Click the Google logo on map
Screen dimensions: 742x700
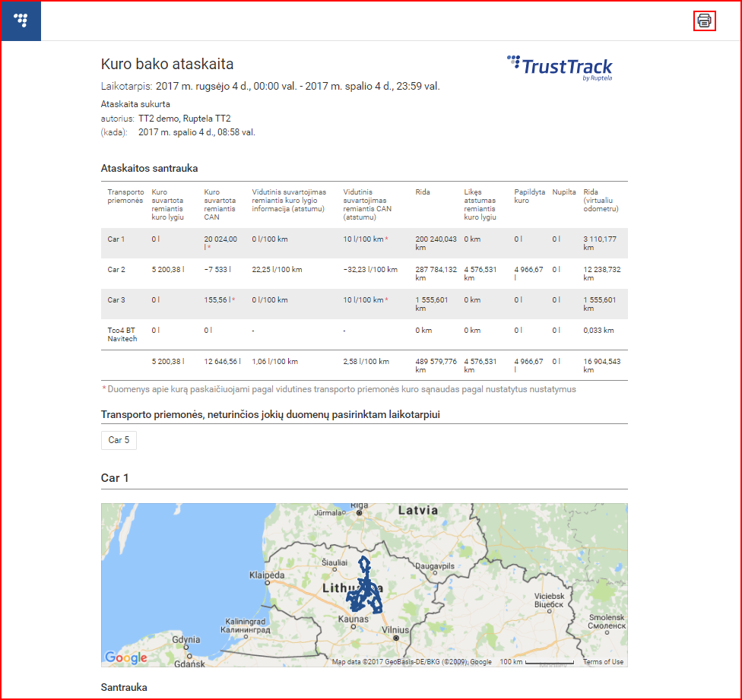tap(126, 657)
